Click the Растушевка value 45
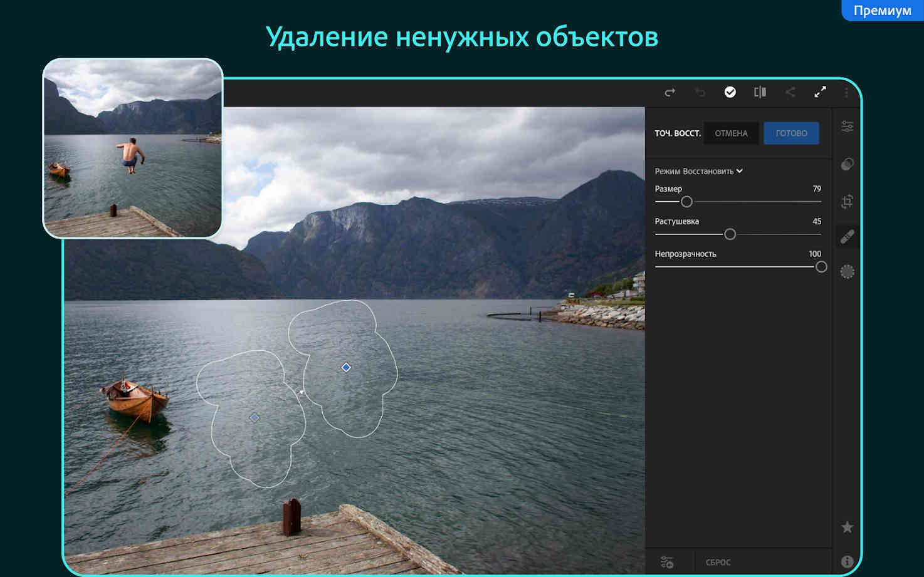This screenshot has height=577, width=924. [x=817, y=221]
